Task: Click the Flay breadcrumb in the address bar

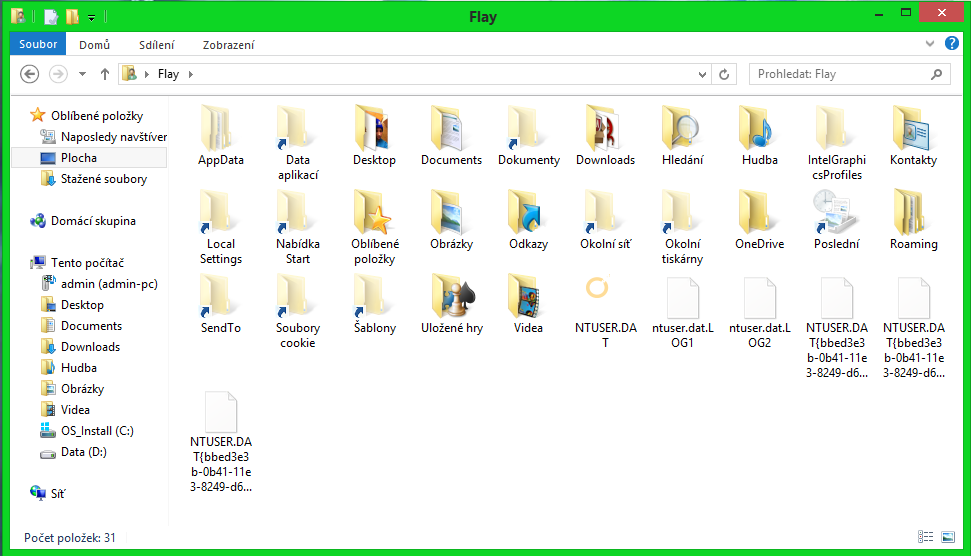Action: [x=168, y=74]
